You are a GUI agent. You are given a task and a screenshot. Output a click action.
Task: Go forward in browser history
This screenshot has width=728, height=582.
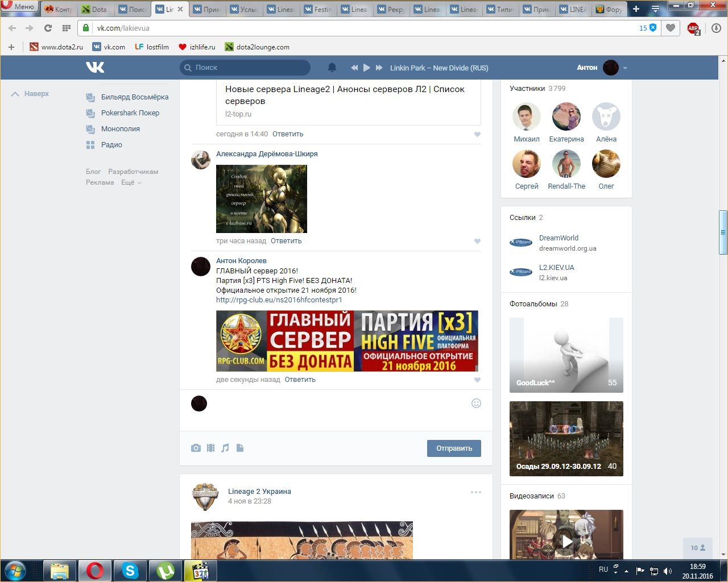[x=30, y=28]
